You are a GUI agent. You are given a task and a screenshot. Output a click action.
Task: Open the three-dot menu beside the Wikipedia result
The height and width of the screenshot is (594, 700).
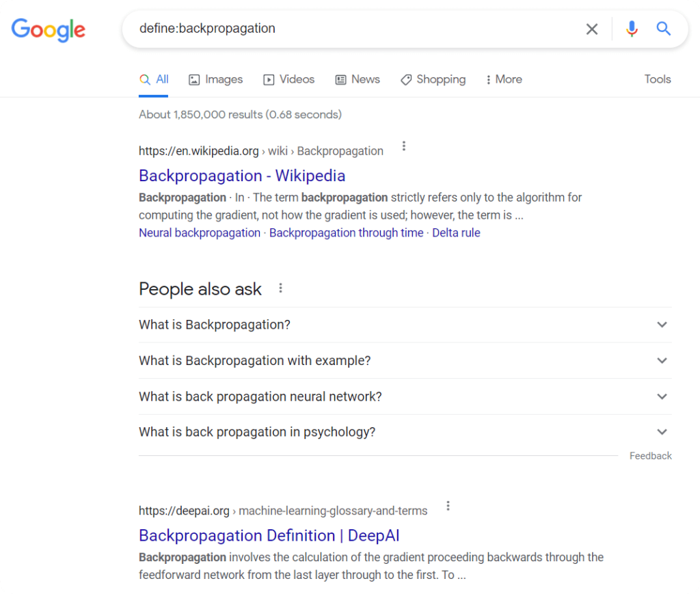point(403,146)
